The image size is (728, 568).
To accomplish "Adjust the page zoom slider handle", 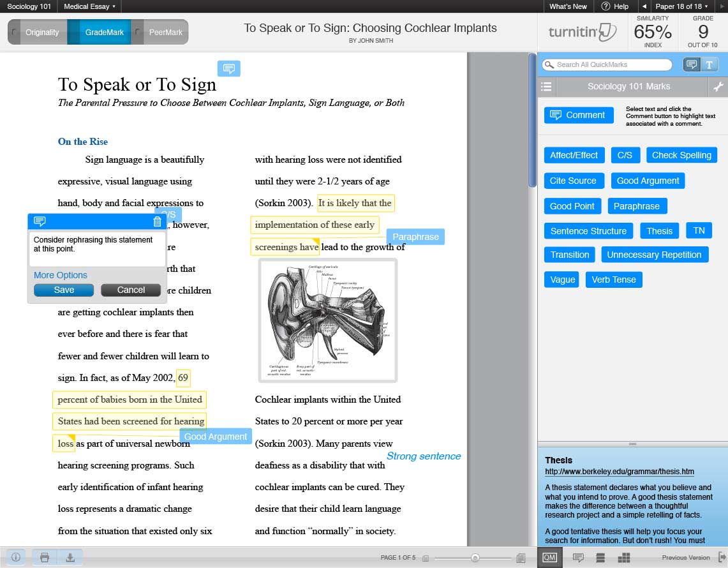I will (475, 557).
